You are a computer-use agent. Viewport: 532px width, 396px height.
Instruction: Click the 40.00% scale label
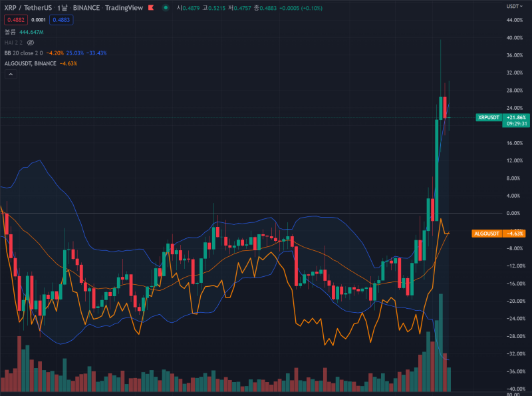pos(514,38)
